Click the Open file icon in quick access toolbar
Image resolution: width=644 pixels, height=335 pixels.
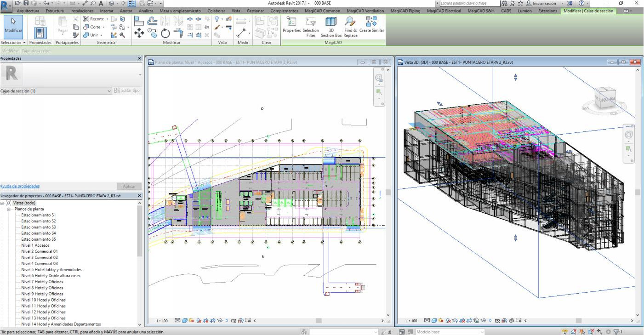pos(18,3)
